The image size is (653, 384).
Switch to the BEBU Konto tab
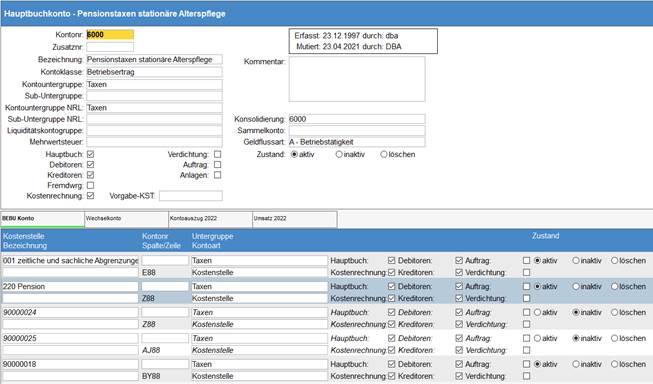pos(42,219)
